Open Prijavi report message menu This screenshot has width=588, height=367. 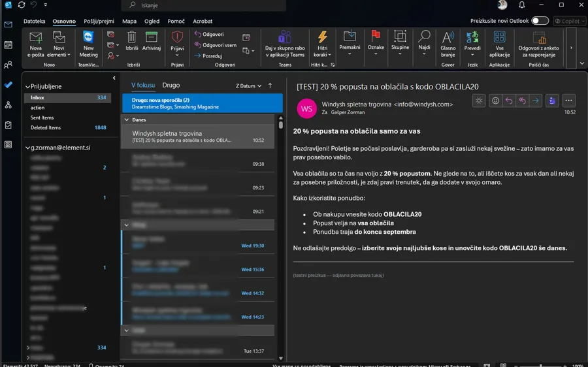click(177, 44)
